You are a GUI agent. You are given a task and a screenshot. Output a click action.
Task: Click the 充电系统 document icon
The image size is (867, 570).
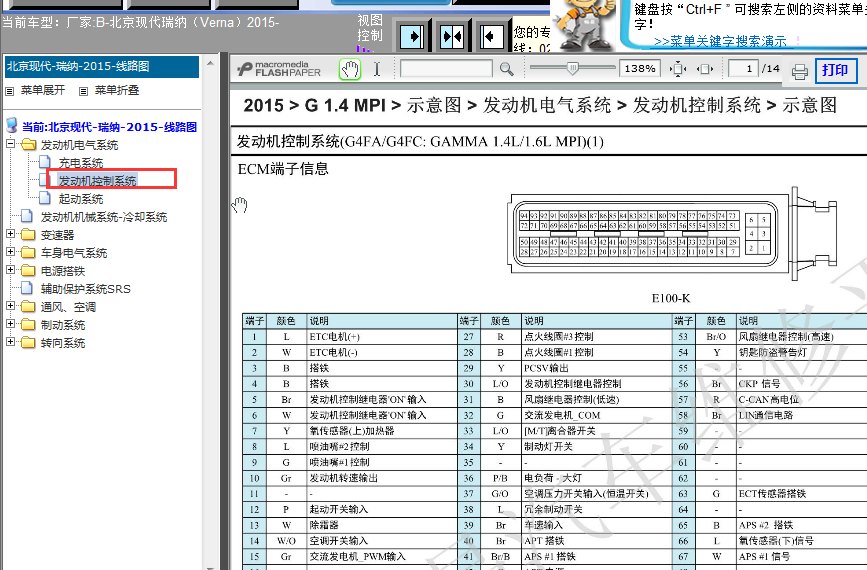tap(45, 162)
